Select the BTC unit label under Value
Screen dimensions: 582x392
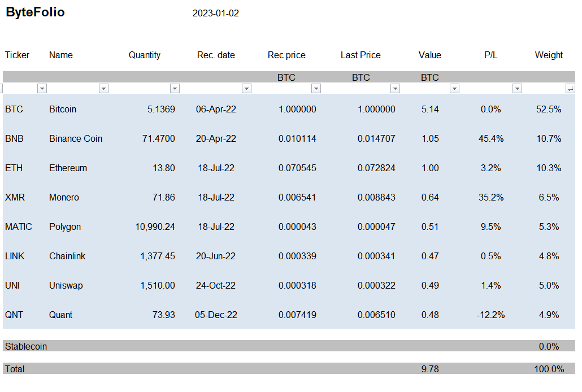430,77
